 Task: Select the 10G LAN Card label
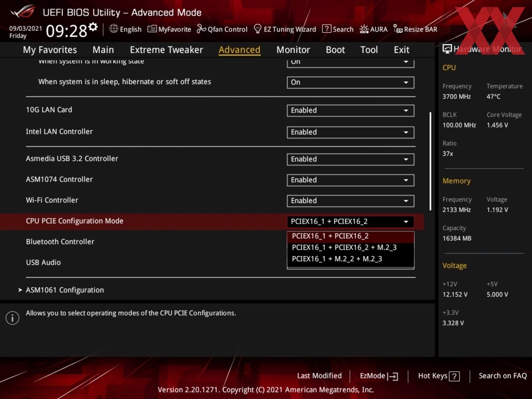click(x=49, y=110)
